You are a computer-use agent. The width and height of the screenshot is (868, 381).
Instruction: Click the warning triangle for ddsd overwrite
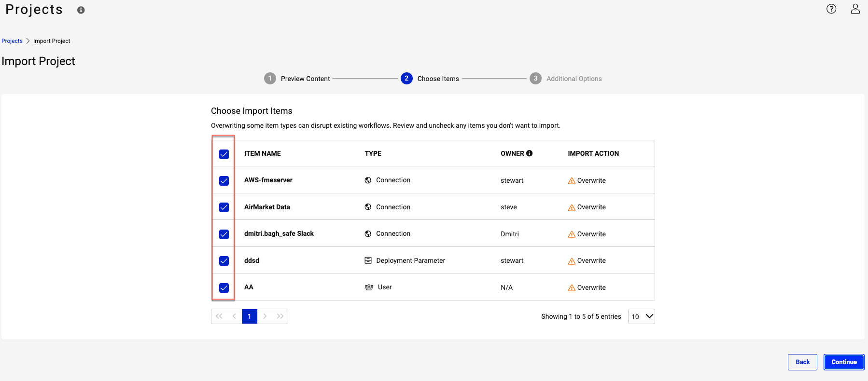coord(572,261)
